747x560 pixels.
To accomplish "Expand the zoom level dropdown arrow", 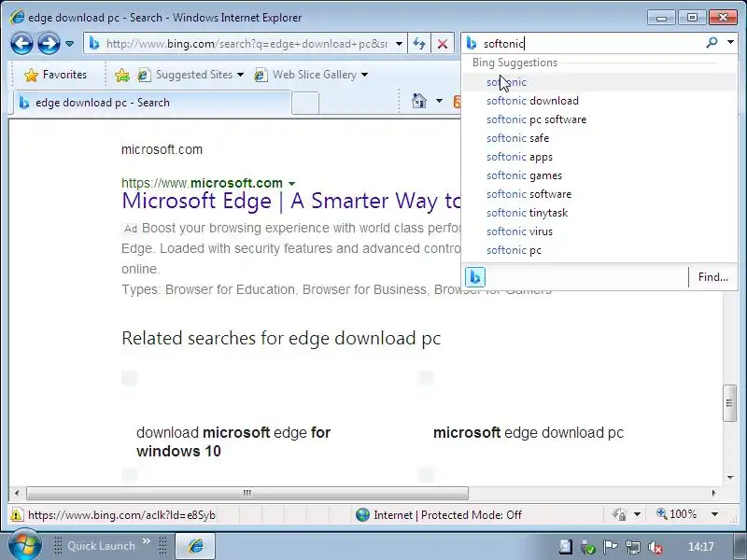I will 714,514.
